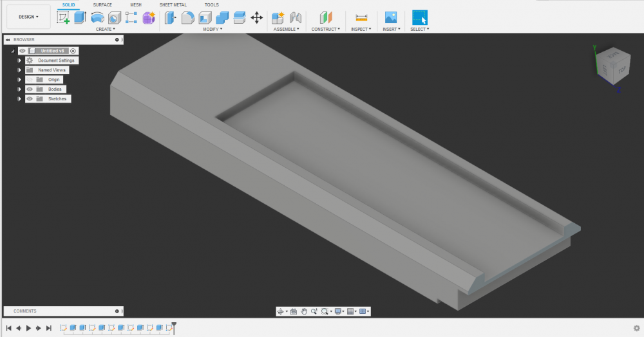Open Display Settings monitor icon
Screen dimensions: 644x337
tap(337, 311)
